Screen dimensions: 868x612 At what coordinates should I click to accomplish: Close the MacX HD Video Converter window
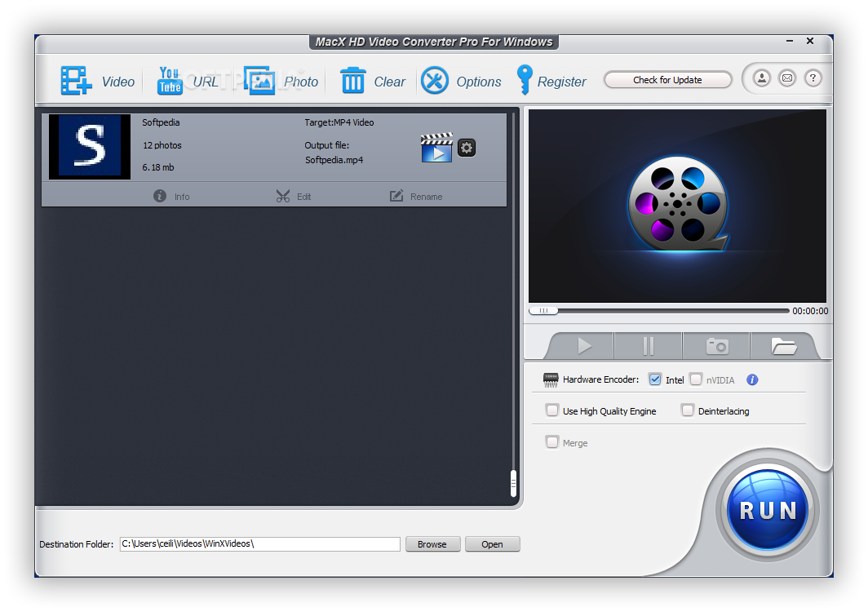pos(810,41)
